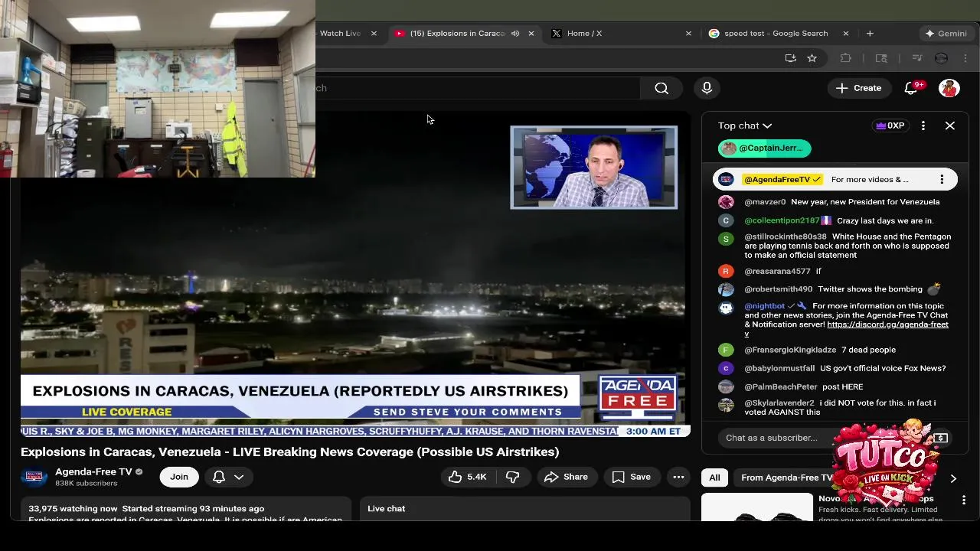
Task: Close the Explosions in Caracas tab
Action: [531, 34]
